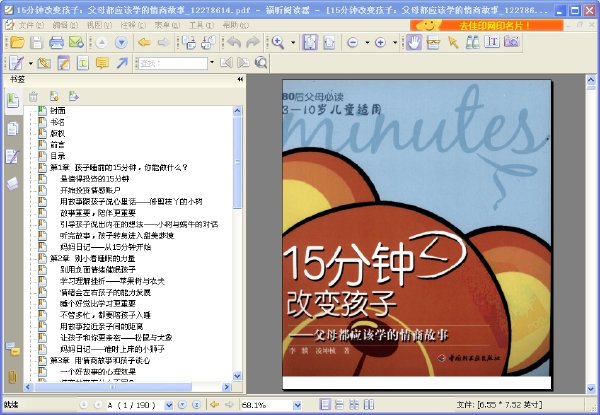This screenshot has width=600, height=415.
Task: Open the 编辑 menu
Action: [x=65, y=25]
